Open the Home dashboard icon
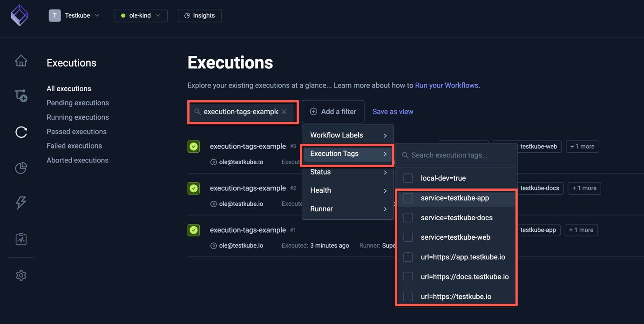The image size is (644, 324). (21, 61)
